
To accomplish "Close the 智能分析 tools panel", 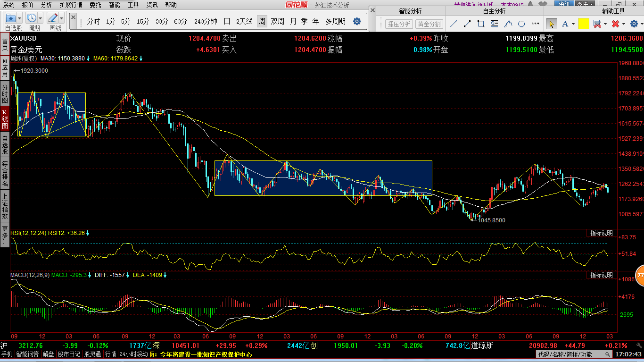I will point(372,10).
